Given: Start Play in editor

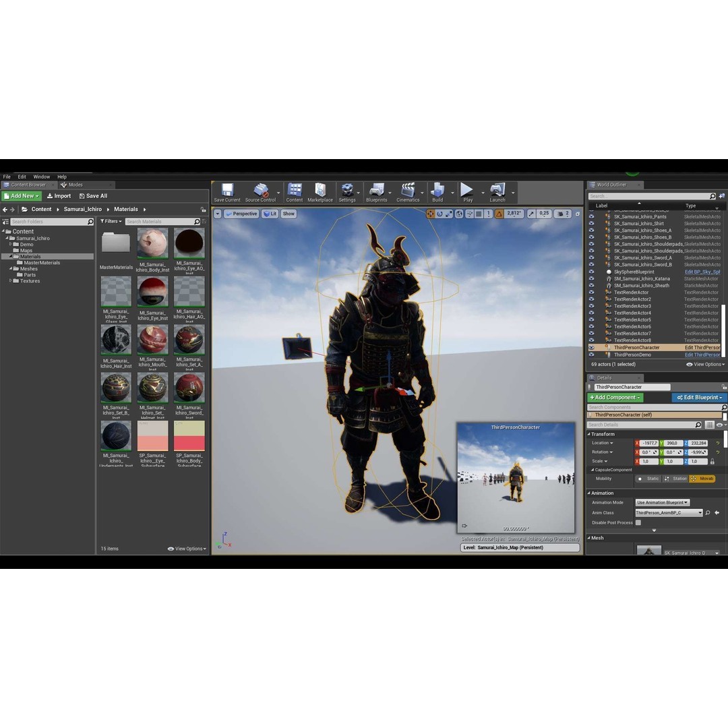Looking at the screenshot, I should [468, 192].
